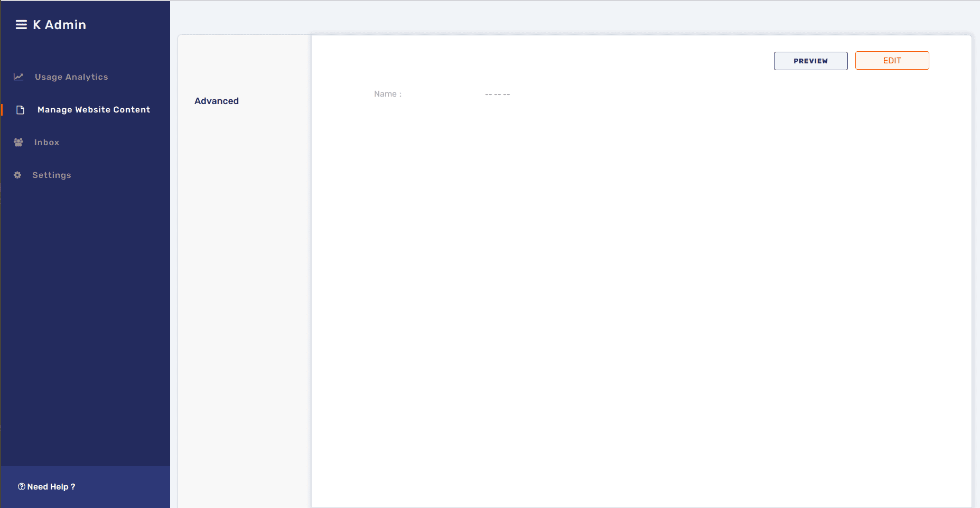Click the Name field label
This screenshot has width=980, height=508.
388,93
